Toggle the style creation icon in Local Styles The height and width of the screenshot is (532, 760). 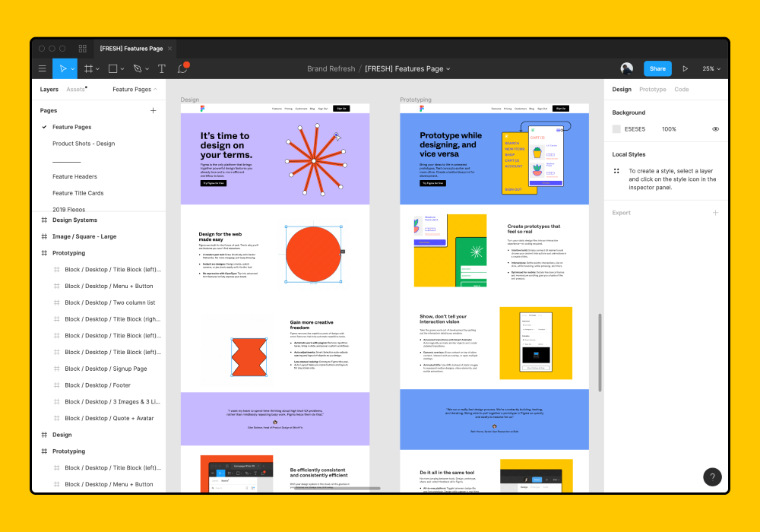click(617, 172)
